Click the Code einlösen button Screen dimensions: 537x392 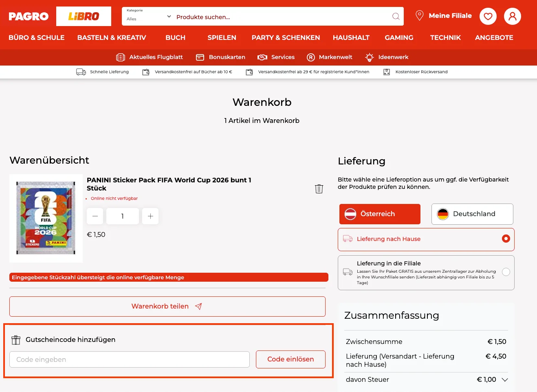(x=291, y=359)
